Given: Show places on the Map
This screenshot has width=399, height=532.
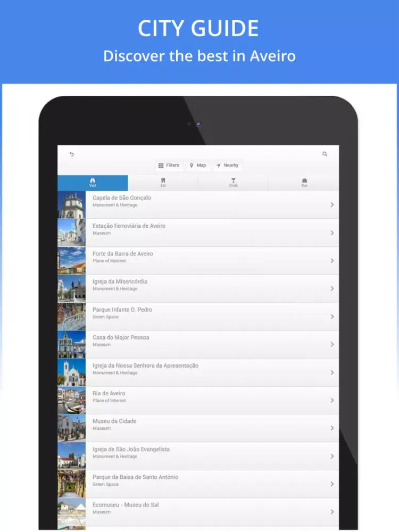Looking at the screenshot, I should [198, 165].
